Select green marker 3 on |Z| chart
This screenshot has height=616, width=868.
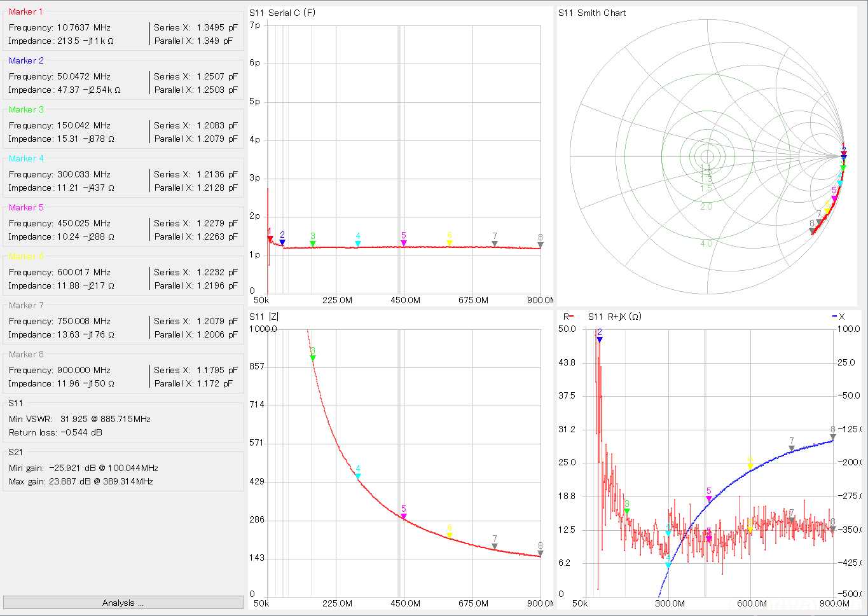(x=313, y=358)
